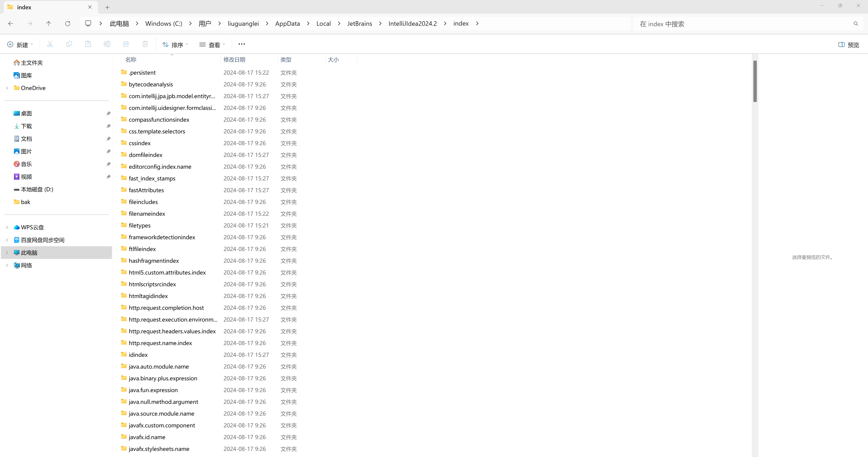Click the Copy icon in toolbar
This screenshot has height=457, width=868.
69,44
